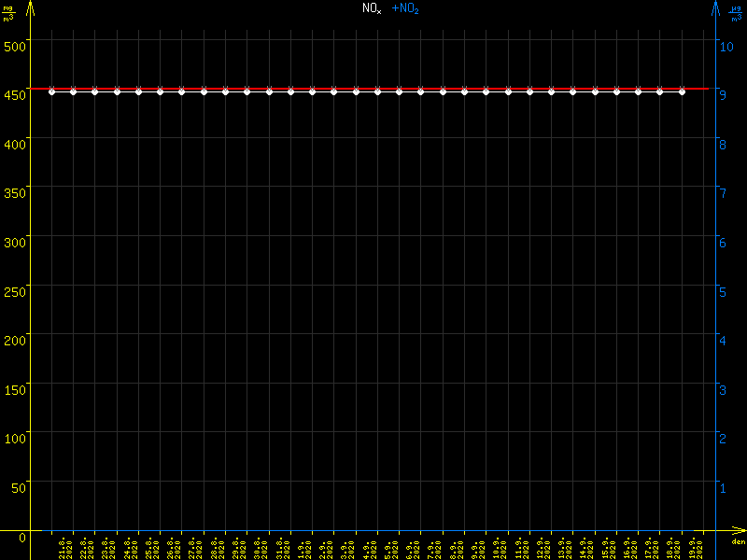Image resolution: width=747 pixels, height=560 pixels.
Task: Click the first white data point on the line
Action: tap(52, 91)
